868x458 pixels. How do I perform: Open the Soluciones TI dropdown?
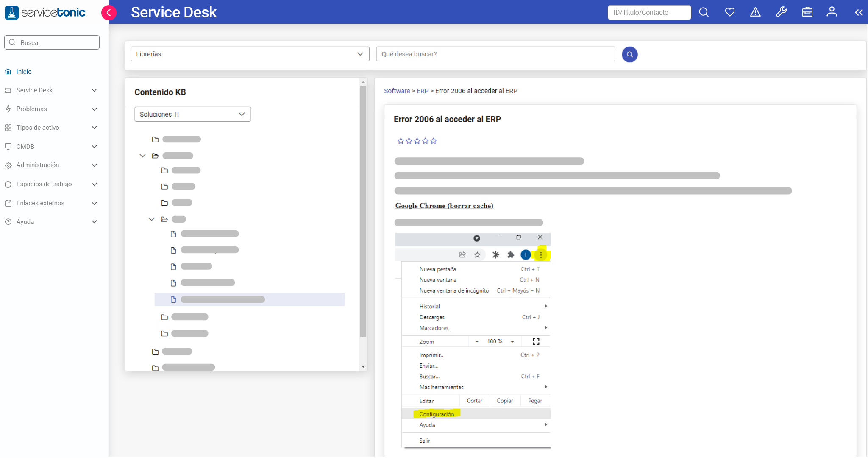coord(192,114)
